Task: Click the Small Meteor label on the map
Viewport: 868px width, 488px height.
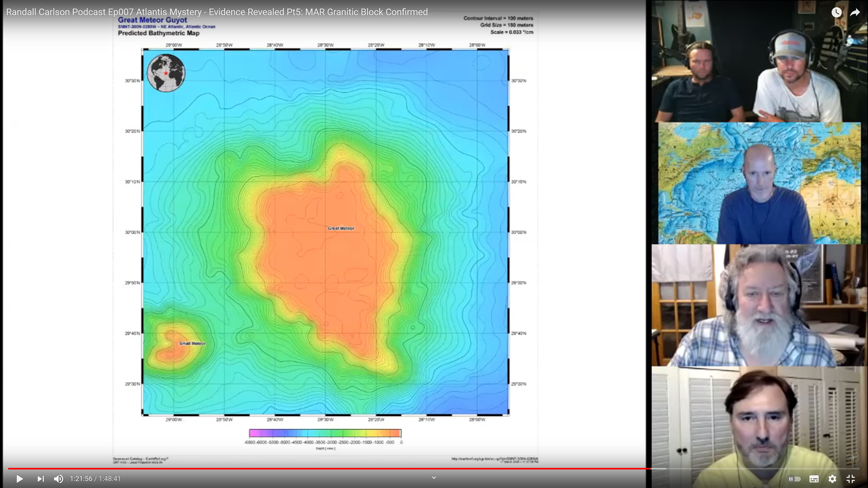Action: click(192, 343)
